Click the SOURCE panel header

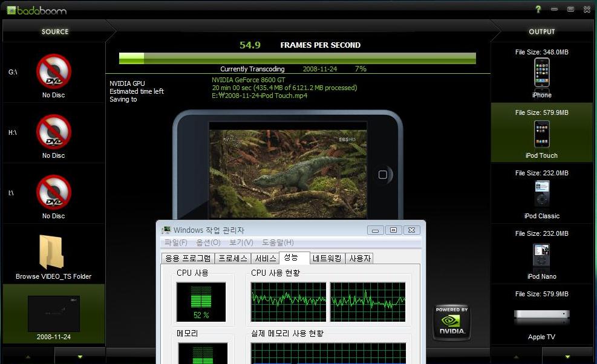click(x=55, y=31)
